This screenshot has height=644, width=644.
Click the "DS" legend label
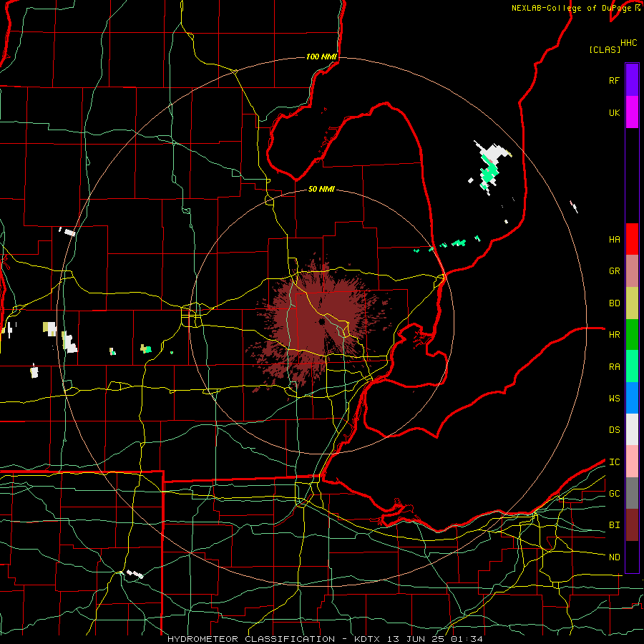coord(614,430)
